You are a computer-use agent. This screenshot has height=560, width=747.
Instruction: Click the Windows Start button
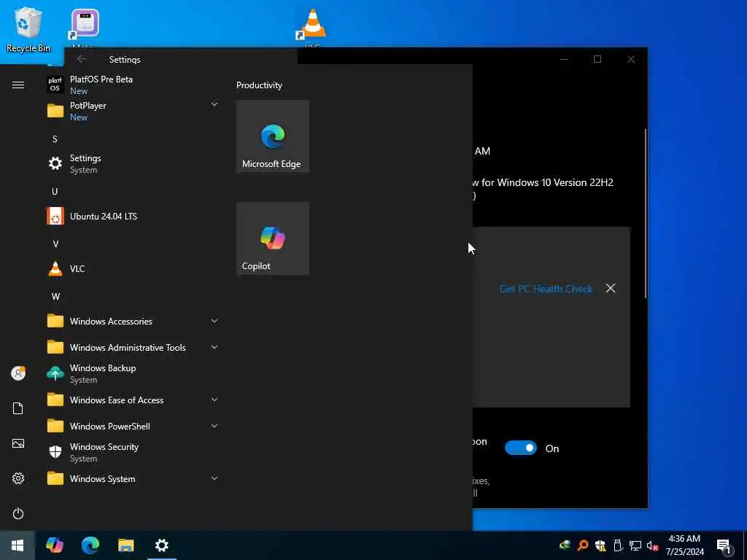(18, 545)
